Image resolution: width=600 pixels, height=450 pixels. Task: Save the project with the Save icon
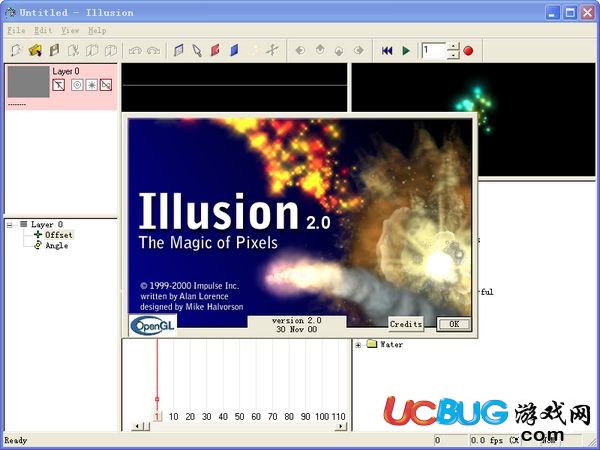[x=54, y=50]
